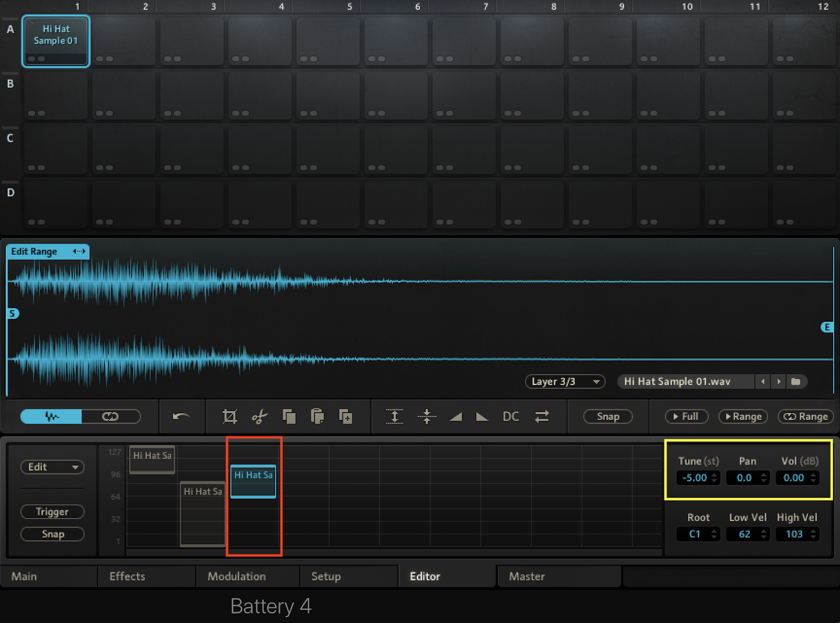Click the High Vel stepper arrows
This screenshot has width=840, height=623.
814,534
